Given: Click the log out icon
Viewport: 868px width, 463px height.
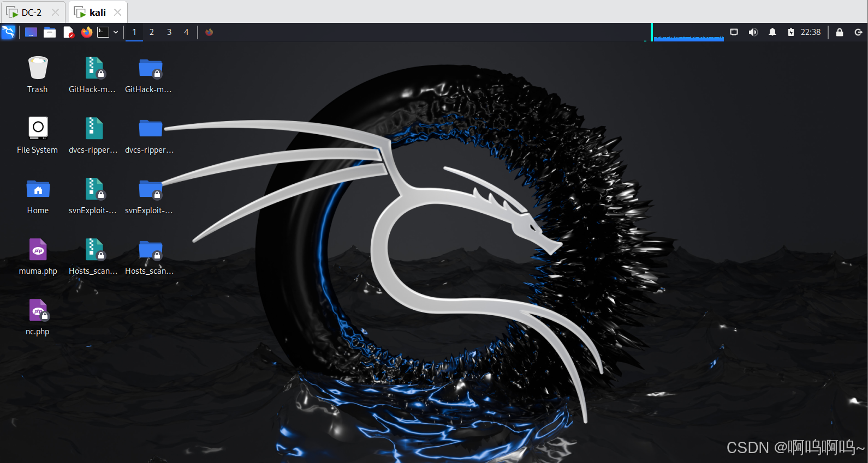Looking at the screenshot, I should click(858, 32).
